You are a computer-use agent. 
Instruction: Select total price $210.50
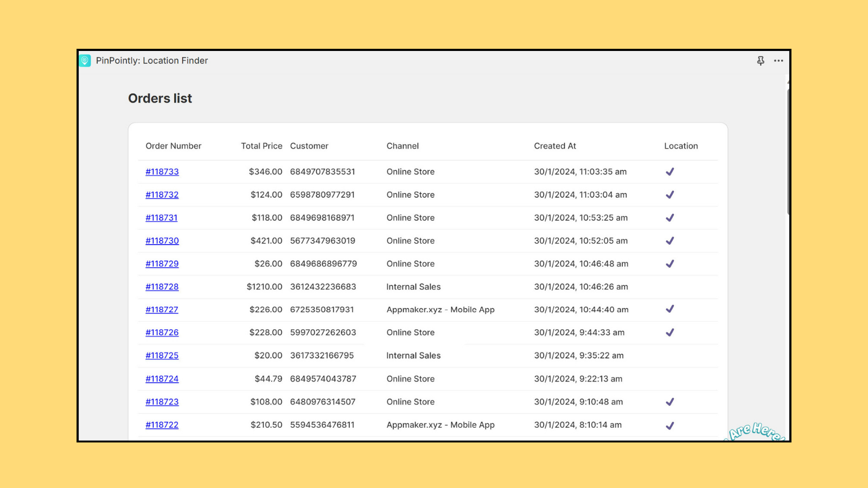(266, 425)
